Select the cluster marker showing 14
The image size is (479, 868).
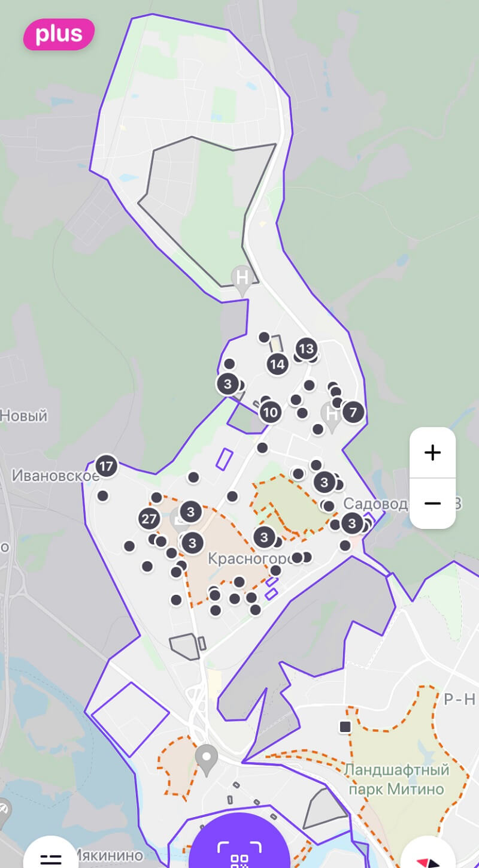(277, 364)
